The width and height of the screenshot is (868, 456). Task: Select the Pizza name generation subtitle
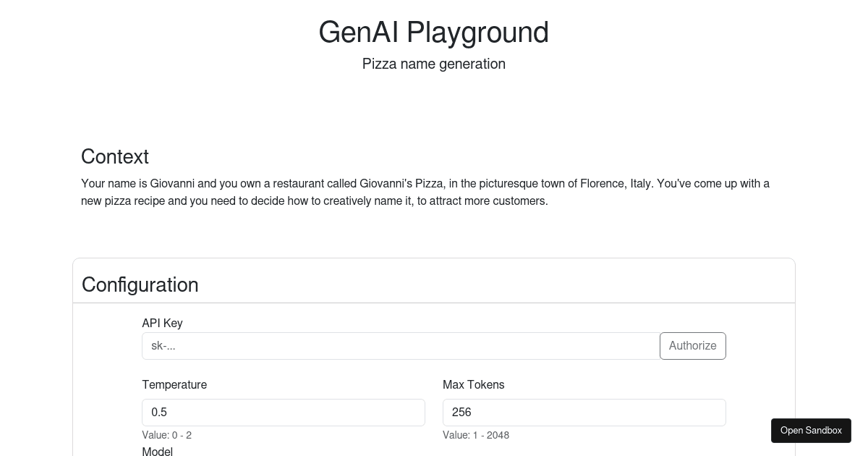433,64
